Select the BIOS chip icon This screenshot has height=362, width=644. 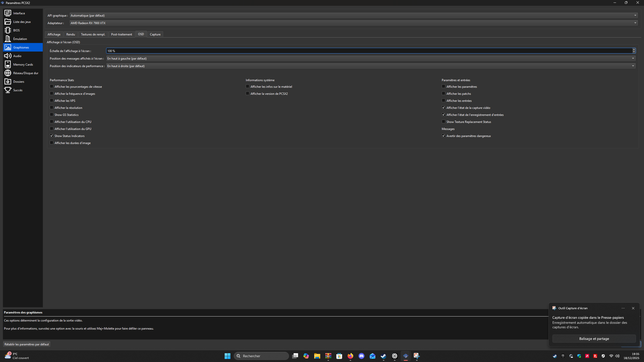pos(8,30)
